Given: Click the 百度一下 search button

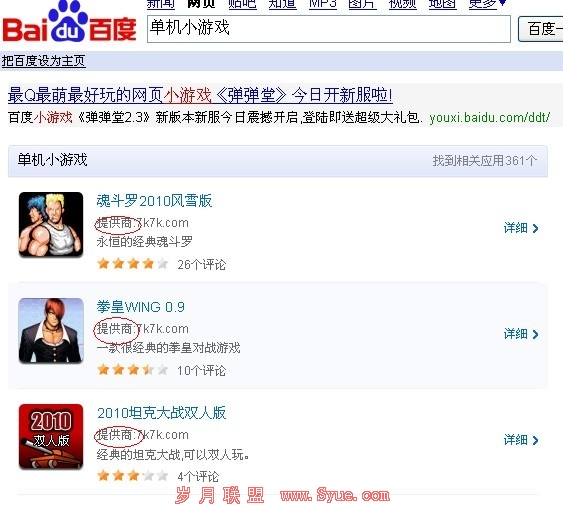Looking at the screenshot, I should (x=540, y=29).
